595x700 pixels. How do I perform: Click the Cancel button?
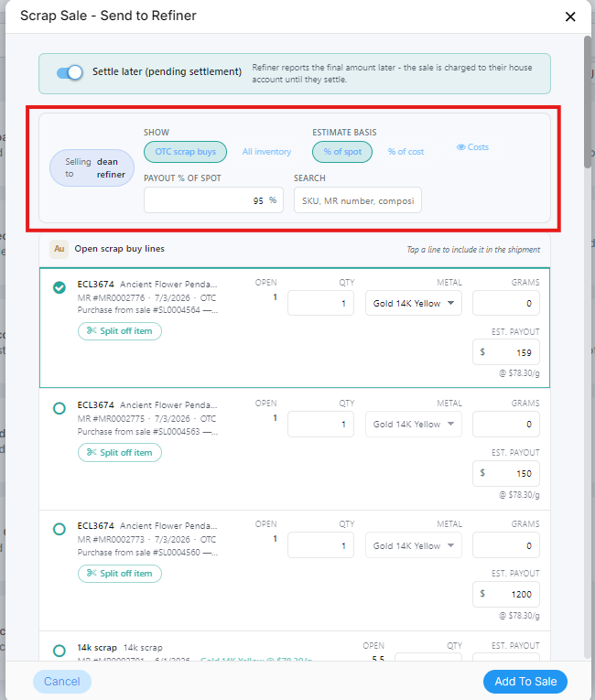pos(62,682)
